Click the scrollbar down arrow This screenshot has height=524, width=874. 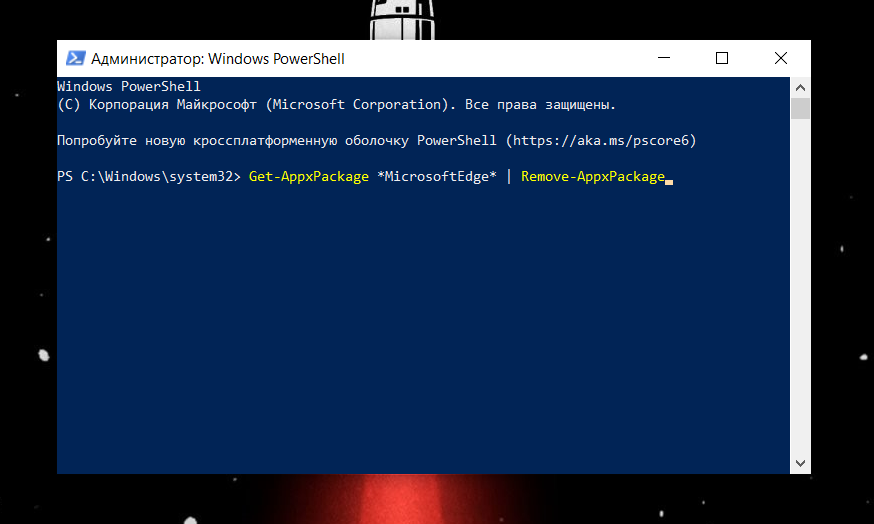(x=800, y=463)
